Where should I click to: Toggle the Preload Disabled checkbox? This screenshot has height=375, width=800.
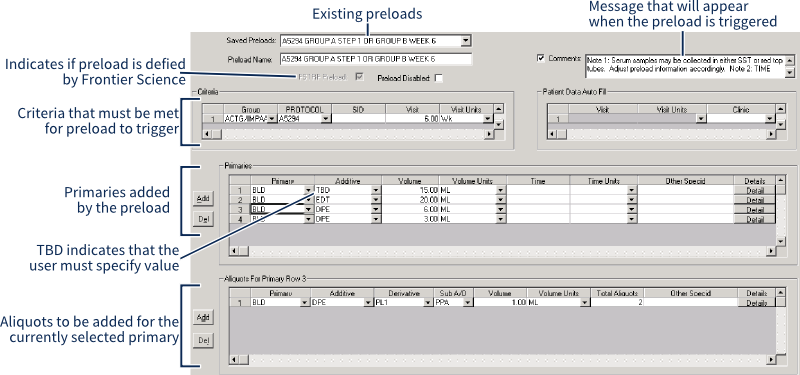pyautogui.click(x=438, y=78)
